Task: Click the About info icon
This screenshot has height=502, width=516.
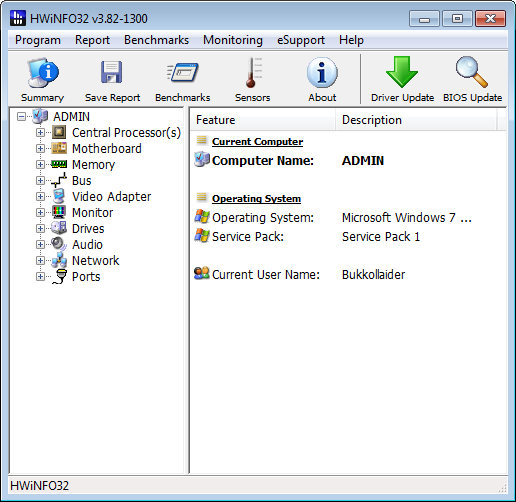Action: (x=322, y=80)
